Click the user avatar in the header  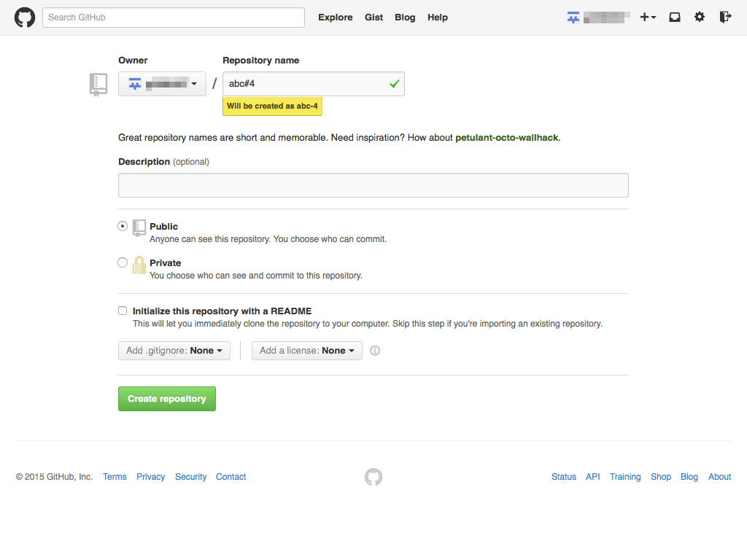point(573,17)
